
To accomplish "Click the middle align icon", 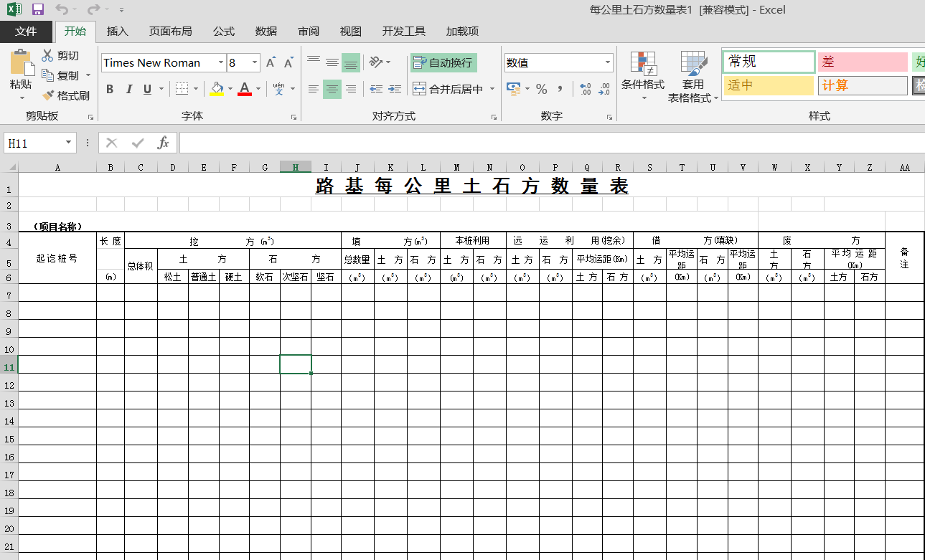I will coord(332,62).
